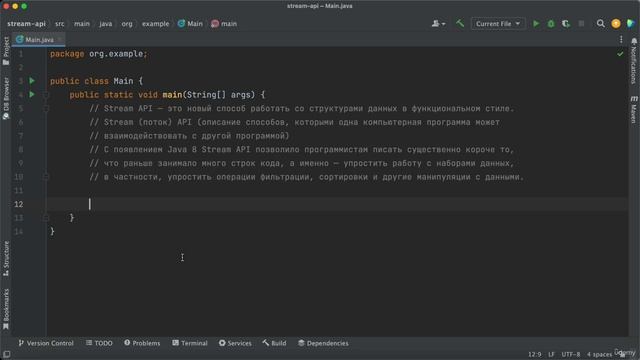This screenshot has width=640, height=360.
Task: Click run gutter icon beside class Main
Action: tap(32, 81)
